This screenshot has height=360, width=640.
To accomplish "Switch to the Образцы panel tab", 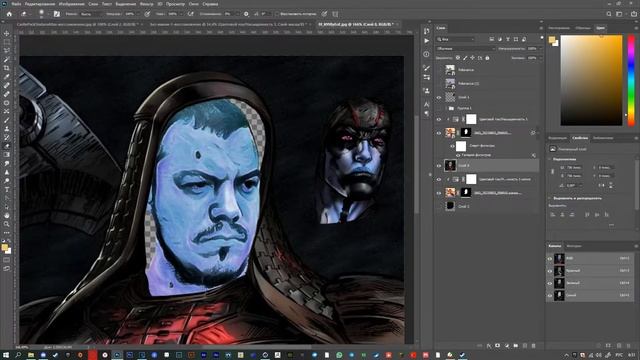I will pos(583,28).
